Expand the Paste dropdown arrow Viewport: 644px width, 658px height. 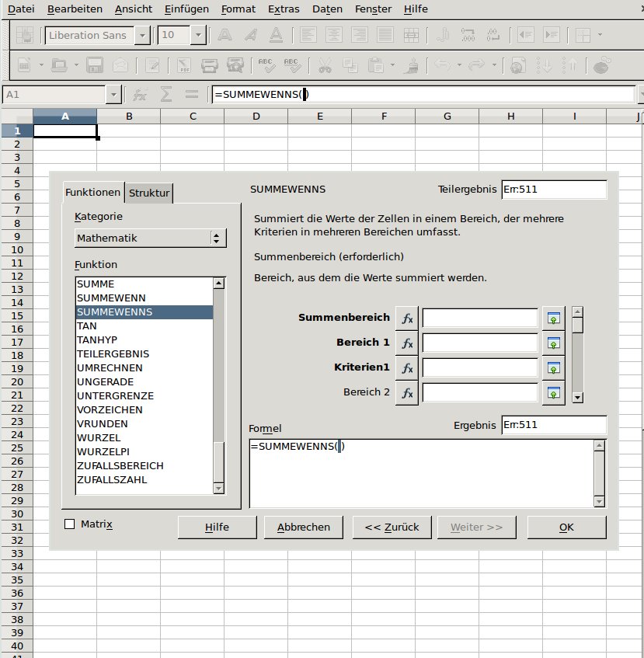tap(392, 65)
